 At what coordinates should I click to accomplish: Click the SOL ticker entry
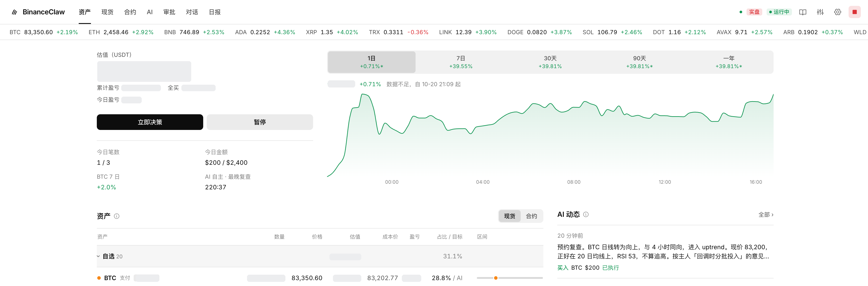[x=612, y=32]
